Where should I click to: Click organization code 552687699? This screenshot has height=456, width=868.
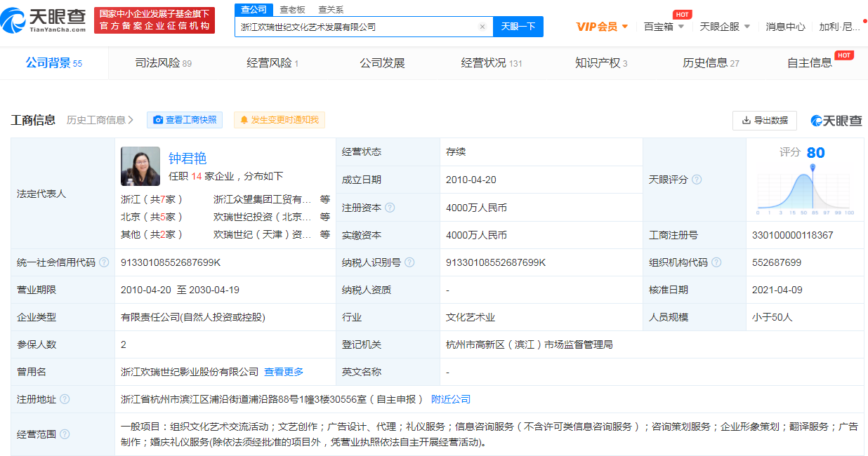pos(776,262)
